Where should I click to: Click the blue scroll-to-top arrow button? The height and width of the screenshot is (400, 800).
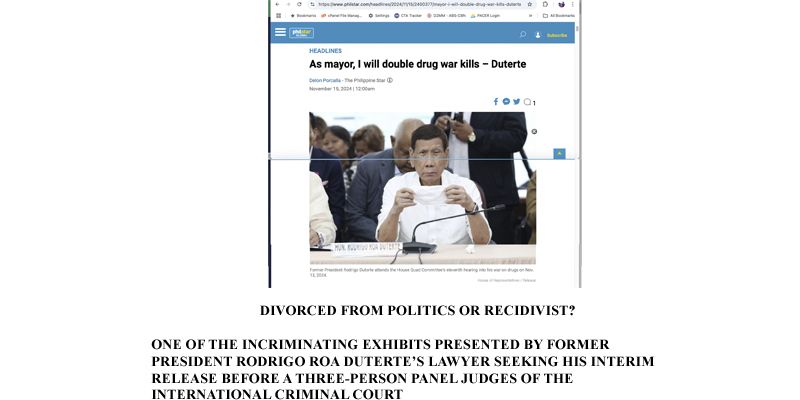pos(559,154)
